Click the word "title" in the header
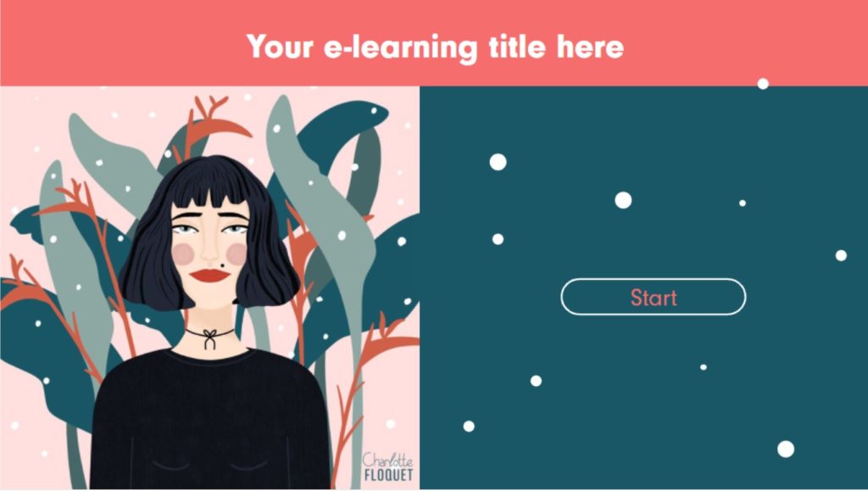This screenshot has width=868, height=492. click(518, 47)
